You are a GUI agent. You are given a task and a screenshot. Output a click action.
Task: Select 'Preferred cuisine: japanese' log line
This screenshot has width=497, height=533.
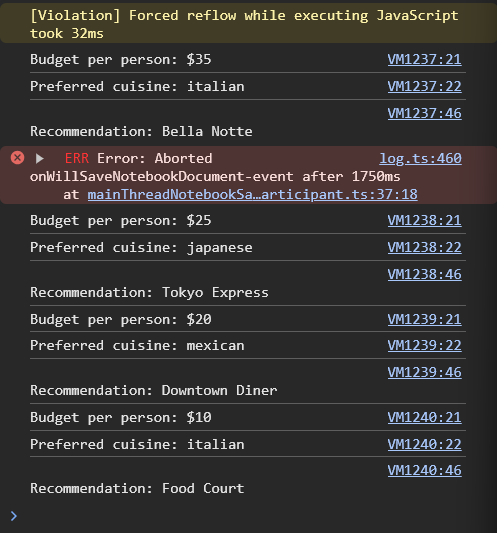(x=141, y=247)
